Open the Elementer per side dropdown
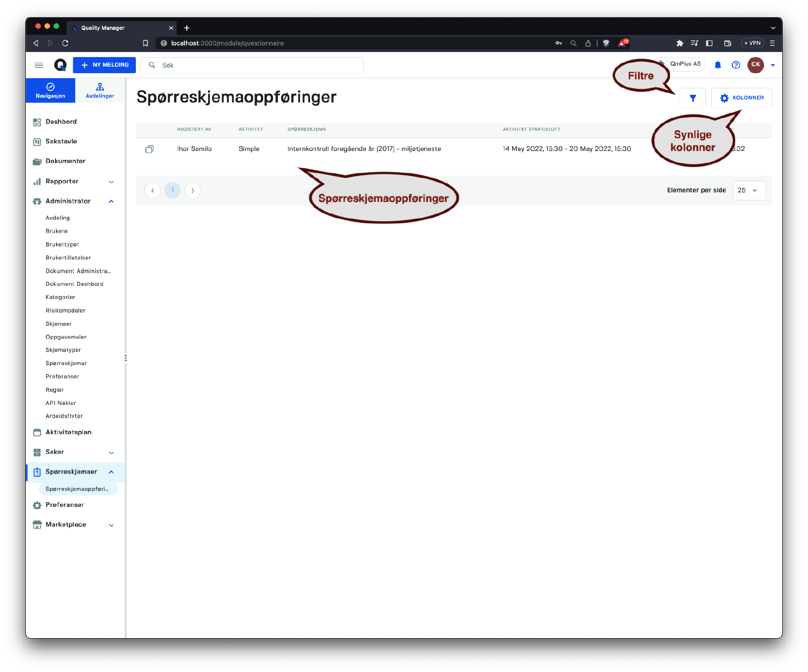This screenshot has width=808, height=672. click(x=748, y=190)
